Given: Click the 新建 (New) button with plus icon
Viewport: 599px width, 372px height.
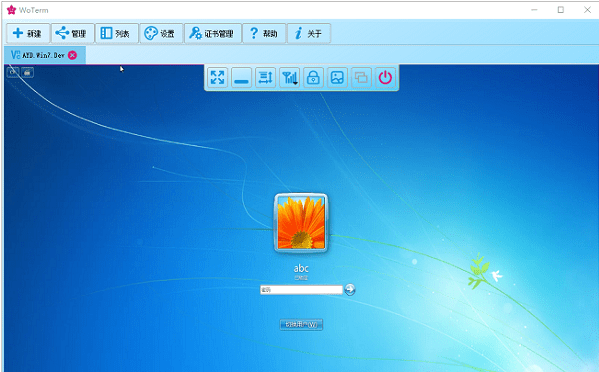Looking at the screenshot, I should point(28,34).
